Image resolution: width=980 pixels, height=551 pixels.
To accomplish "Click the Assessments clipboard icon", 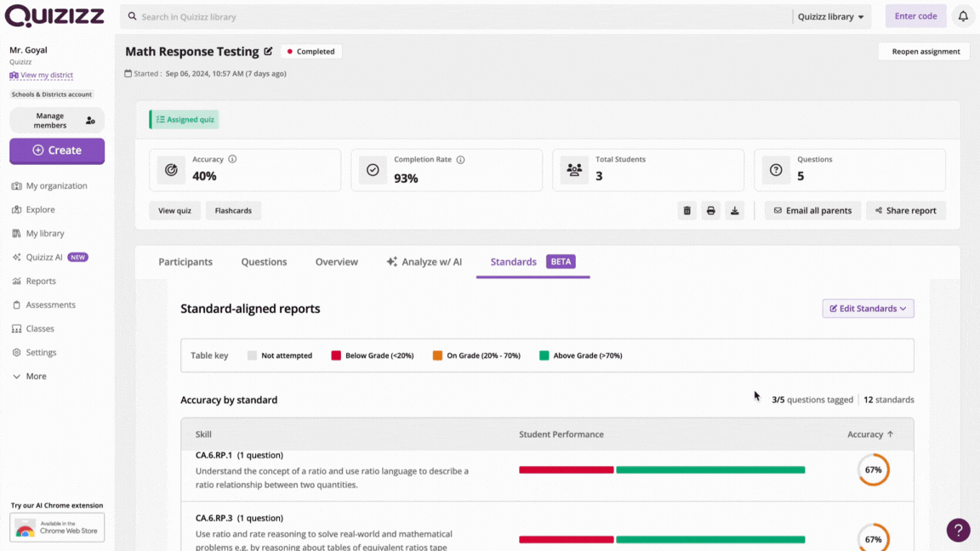I will click(x=17, y=305).
